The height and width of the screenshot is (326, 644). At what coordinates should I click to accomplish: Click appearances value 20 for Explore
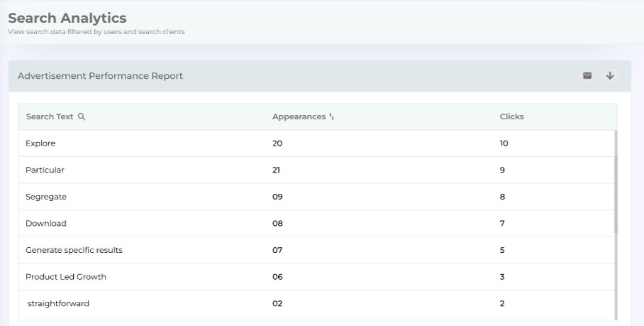[277, 143]
